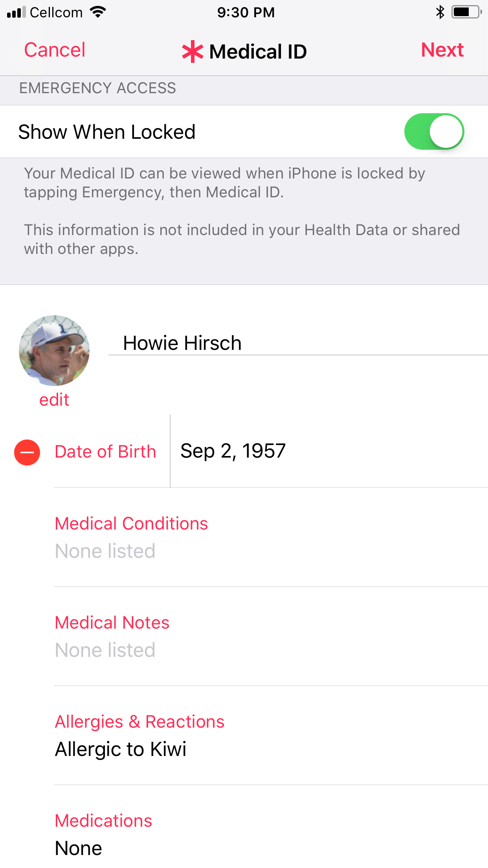The width and height of the screenshot is (488, 868).
Task: Open the Medications section
Action: (x=104, y=820)
